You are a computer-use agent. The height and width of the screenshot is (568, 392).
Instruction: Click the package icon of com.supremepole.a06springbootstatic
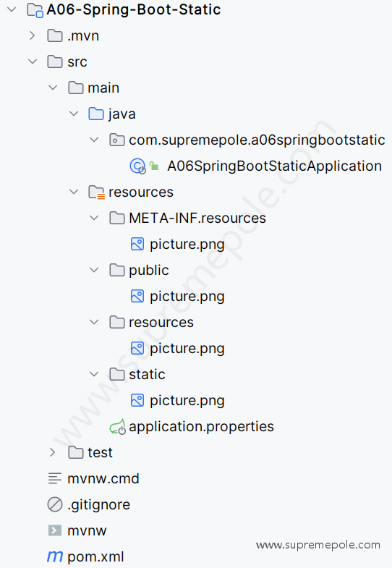(x=117, y=140)
